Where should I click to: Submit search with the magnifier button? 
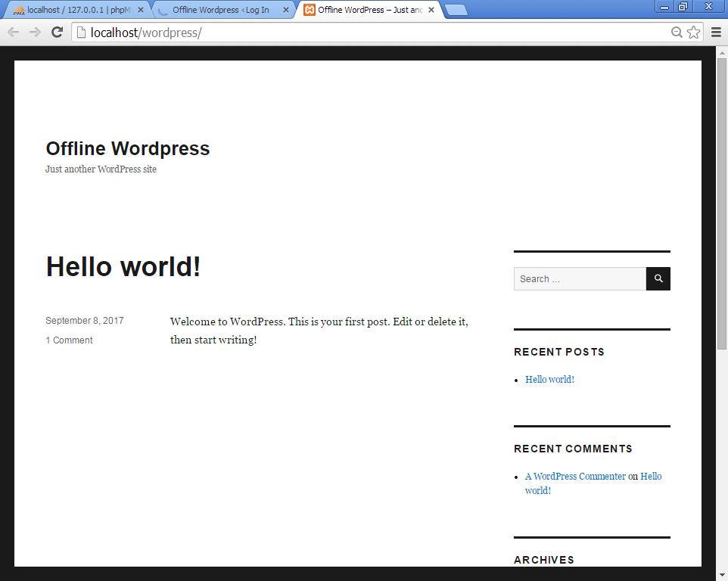coord(658,278)
